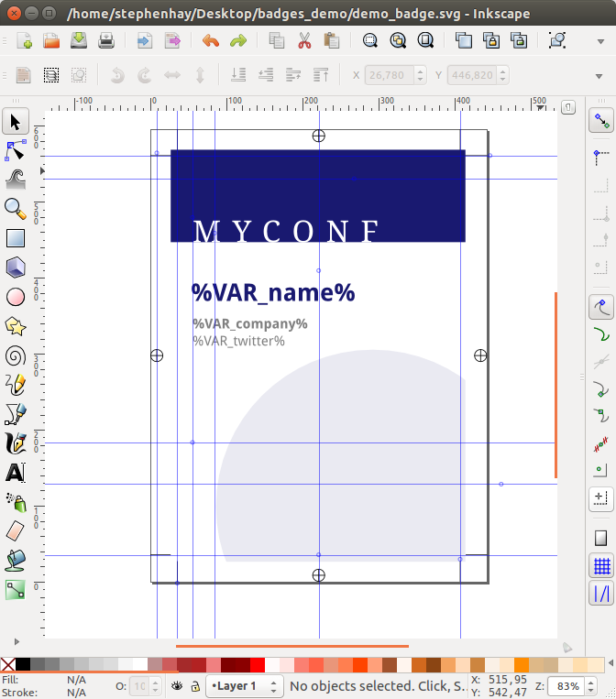
Task: Print the document
Action: point(106,40)
